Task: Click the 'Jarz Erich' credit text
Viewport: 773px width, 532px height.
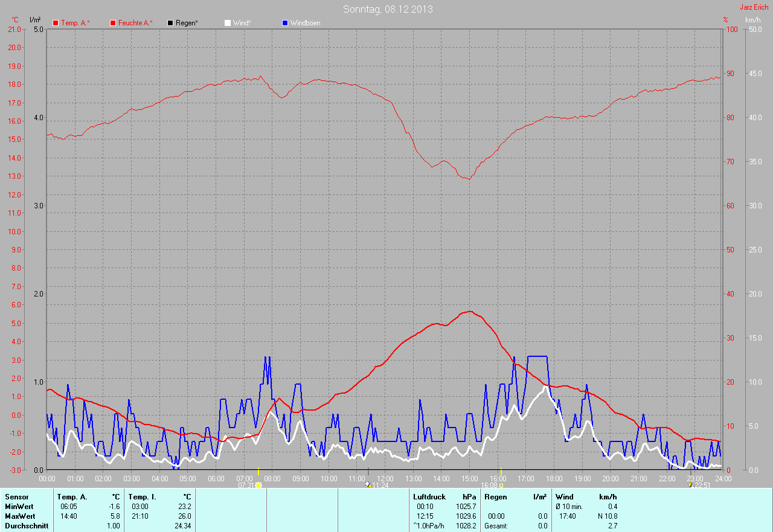Action: [754, 7]
